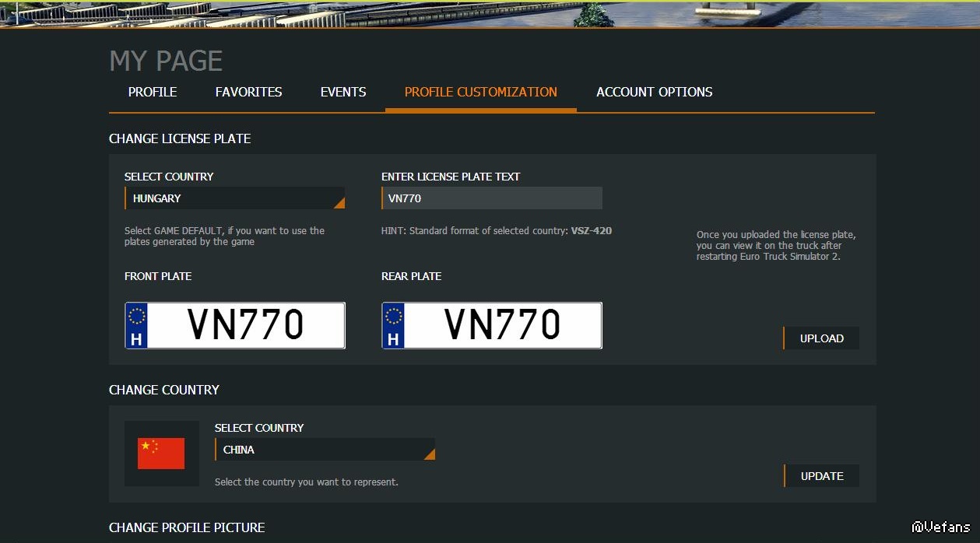Screen dimensions: 980x543
Task: Click the FRONT PLATE label
Action: coord(158,276)
